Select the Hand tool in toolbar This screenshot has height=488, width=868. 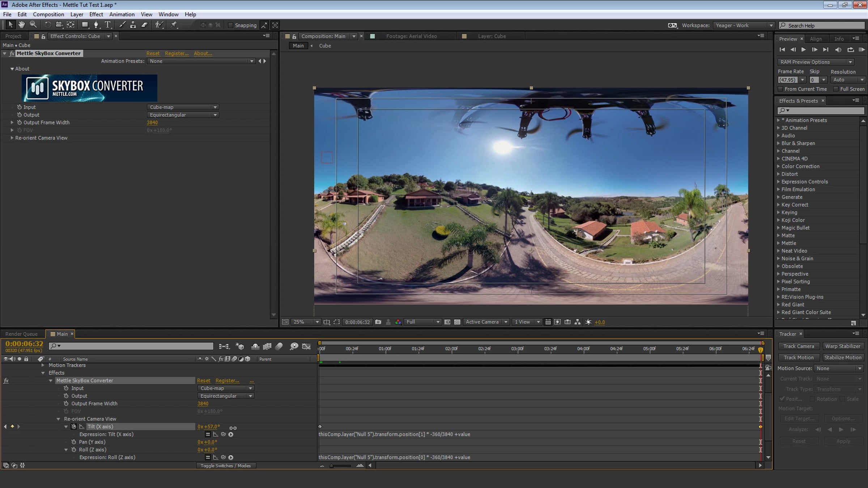pos(22,25)
